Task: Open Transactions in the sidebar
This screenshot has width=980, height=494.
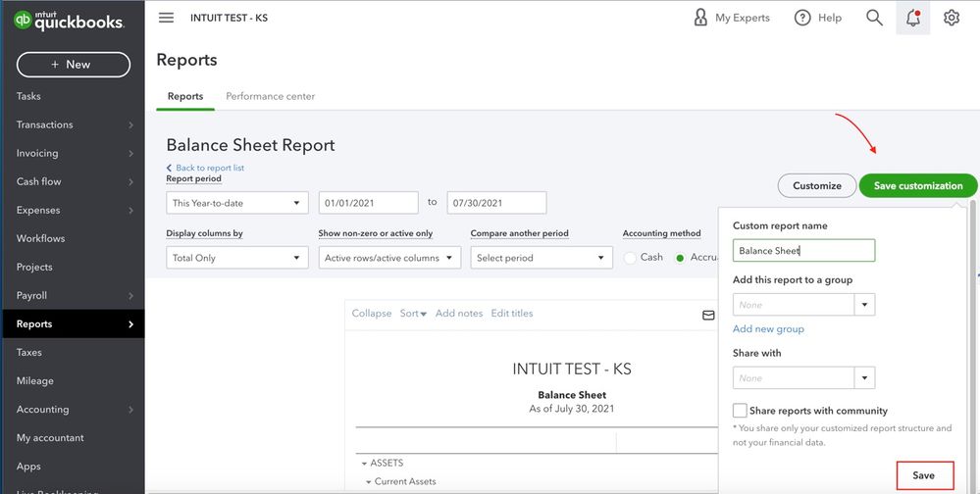Action: [44, 124]
